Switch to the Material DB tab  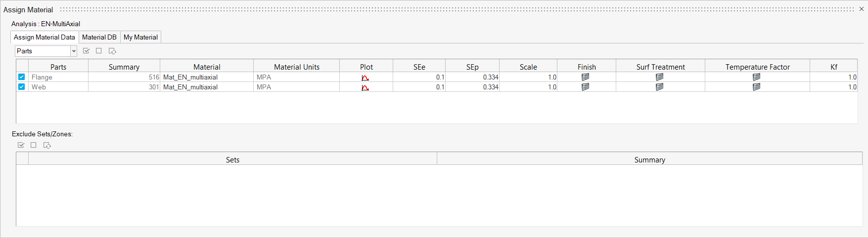[x=99, y=37]
